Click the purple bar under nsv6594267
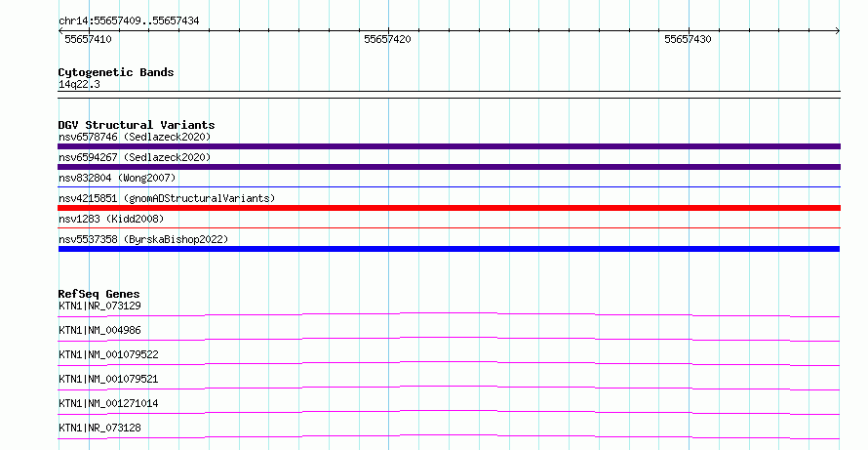868x450 pixels. pos(449,167)
